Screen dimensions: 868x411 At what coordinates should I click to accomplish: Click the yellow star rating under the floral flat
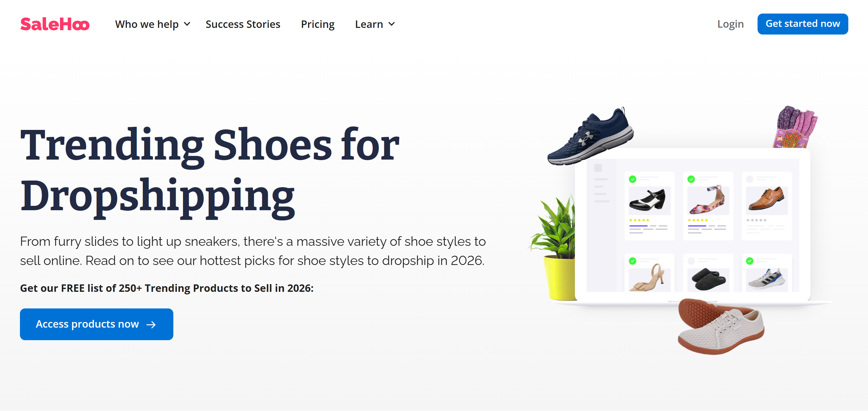tap(698, 220)
